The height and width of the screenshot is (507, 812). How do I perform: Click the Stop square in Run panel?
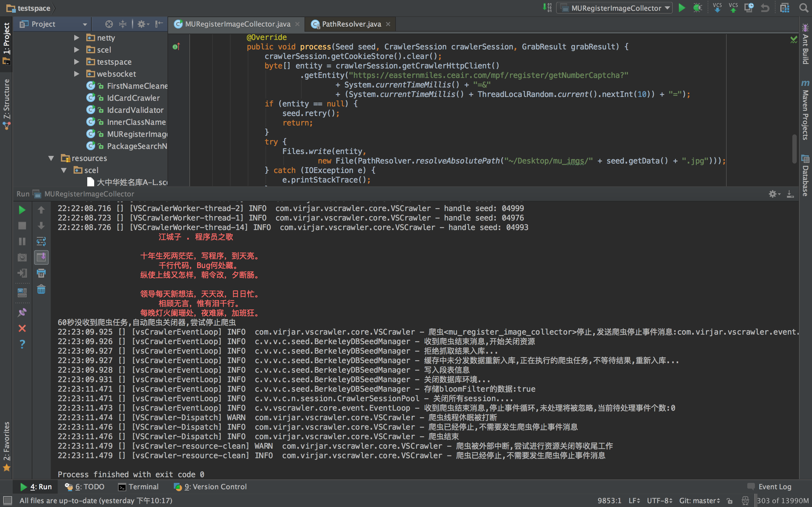(x=22, y=226)
